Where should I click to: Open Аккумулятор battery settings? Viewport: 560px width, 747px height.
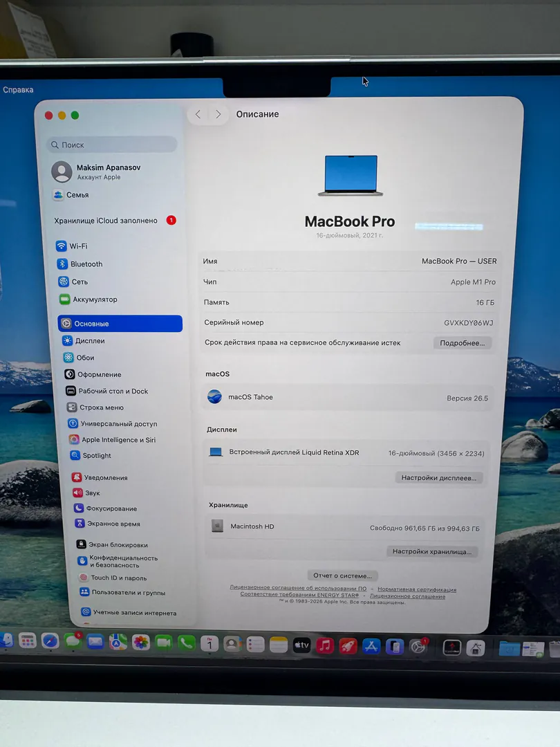coord(88,299)
